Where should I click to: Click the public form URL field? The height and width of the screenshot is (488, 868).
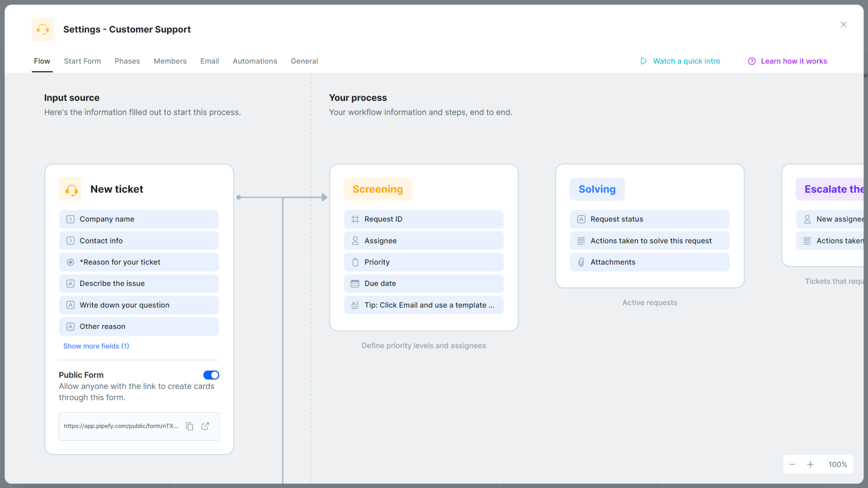pyautogui.click(x=121, y=426)
